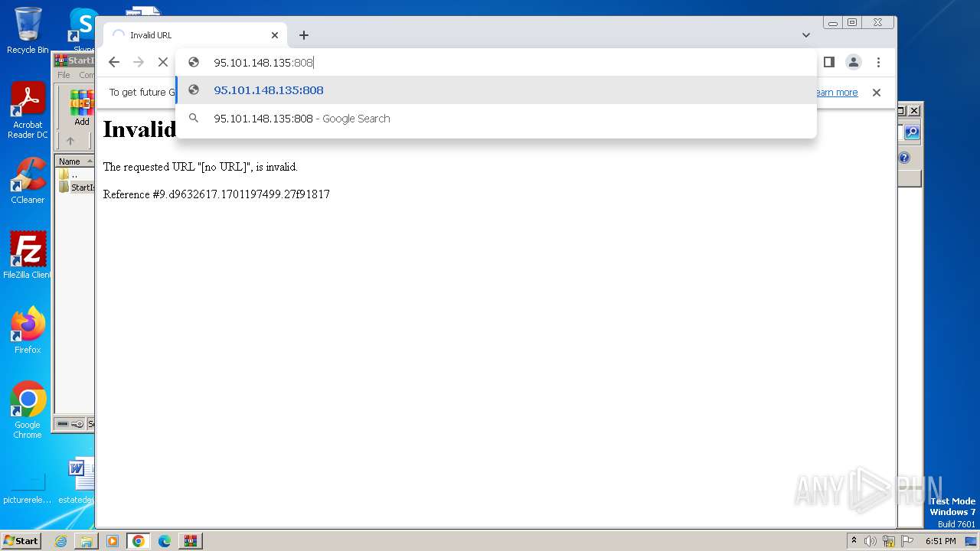Open the Word document on desktop

tap(80, 481)
